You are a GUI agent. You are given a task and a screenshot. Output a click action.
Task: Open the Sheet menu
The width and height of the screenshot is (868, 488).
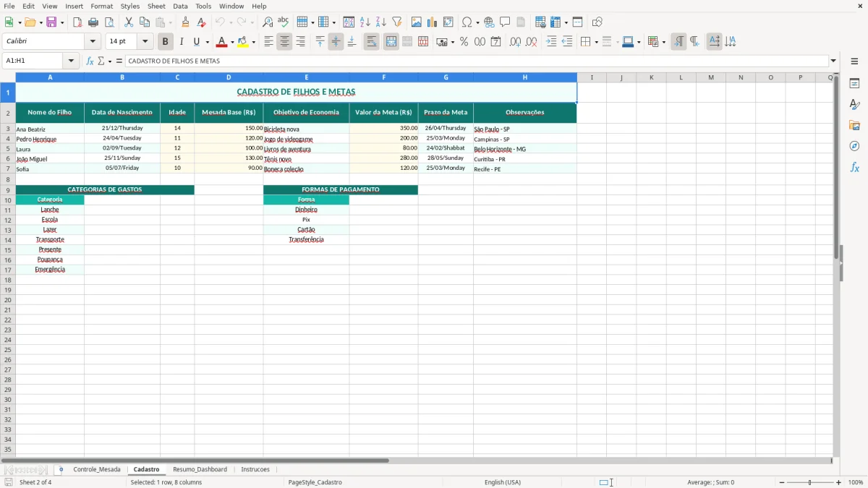click(x=156, y=6)
